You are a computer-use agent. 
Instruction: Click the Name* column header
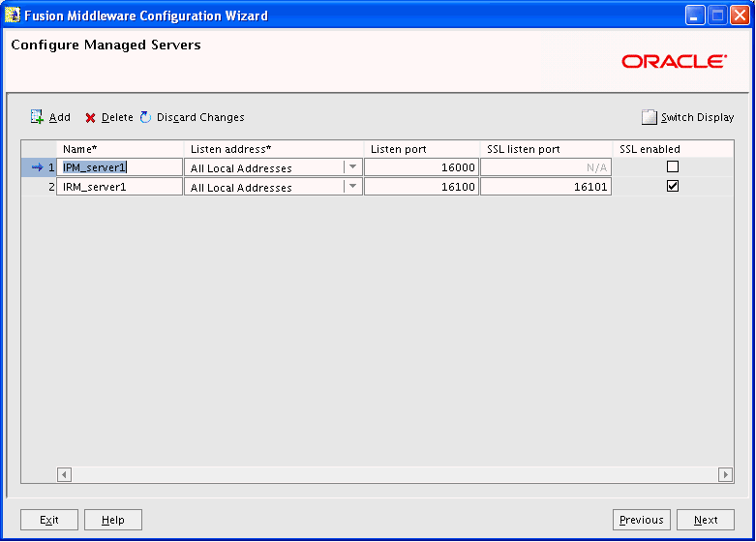point(120,149)
